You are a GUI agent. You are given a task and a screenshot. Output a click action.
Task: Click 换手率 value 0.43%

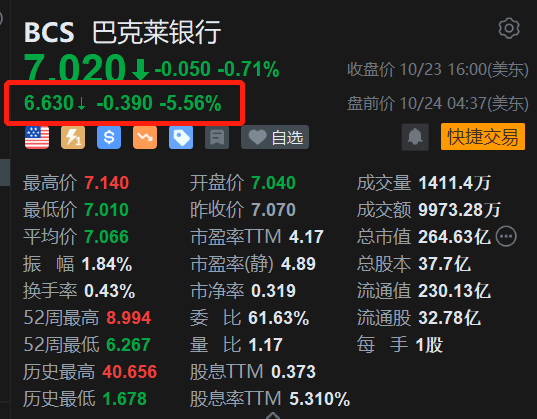click(110, 291)
